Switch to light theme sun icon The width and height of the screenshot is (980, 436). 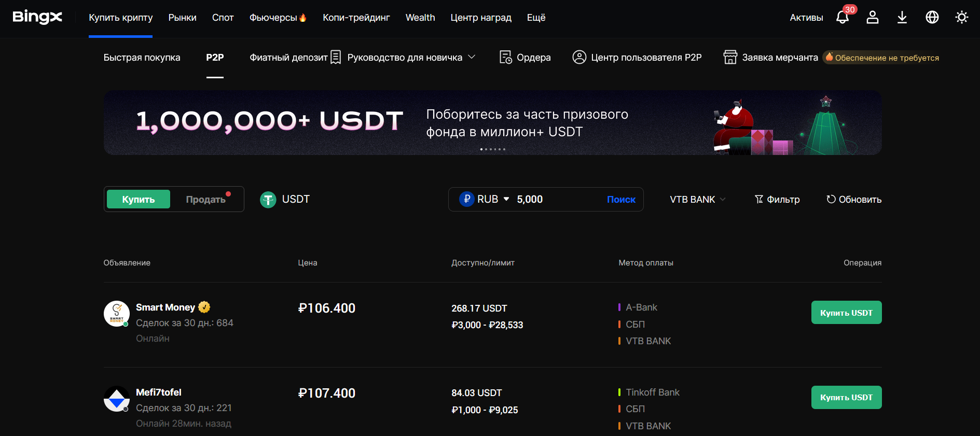[x=962, y=18]
